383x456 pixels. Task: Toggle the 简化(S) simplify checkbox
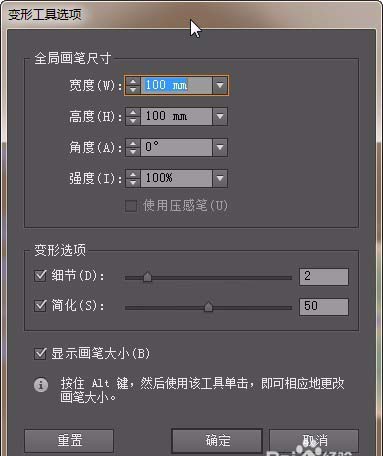pyautogui.click(x=40, y=306)
